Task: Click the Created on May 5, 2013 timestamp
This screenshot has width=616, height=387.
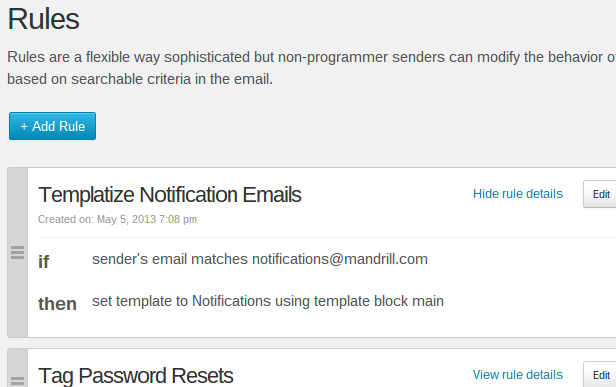Action: tap(117, 219)
